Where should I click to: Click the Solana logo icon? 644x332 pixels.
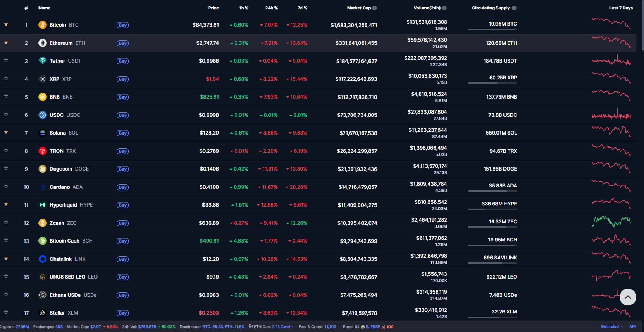(x=42, y=133)
